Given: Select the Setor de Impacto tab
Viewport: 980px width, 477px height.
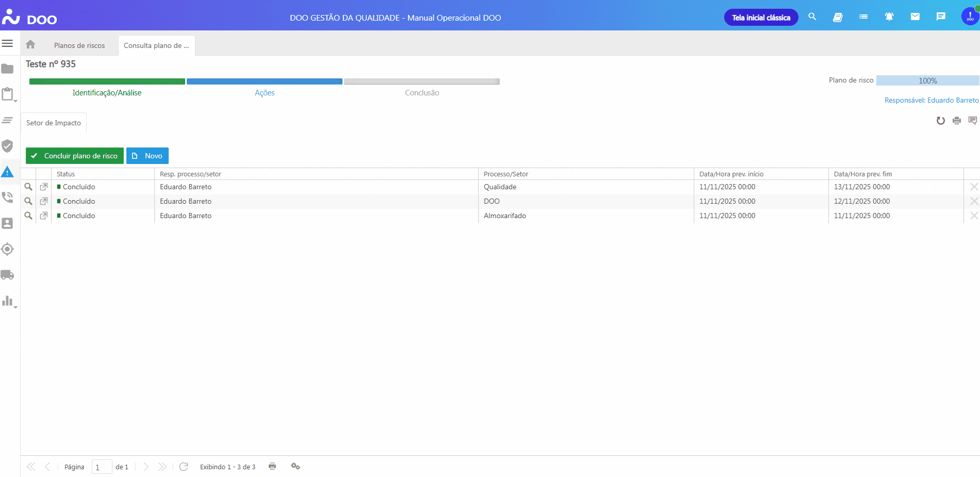Looking at the screenshot, I should pos(54,123).
